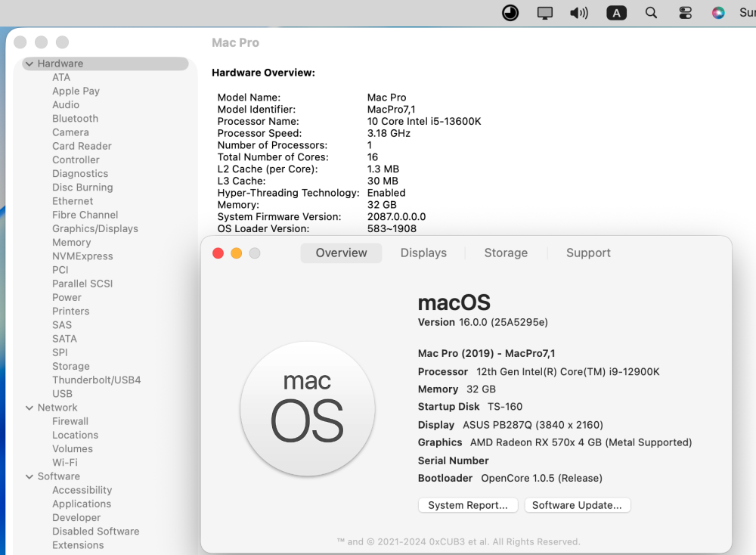Collapse the Software section chevron

point(29,476)
